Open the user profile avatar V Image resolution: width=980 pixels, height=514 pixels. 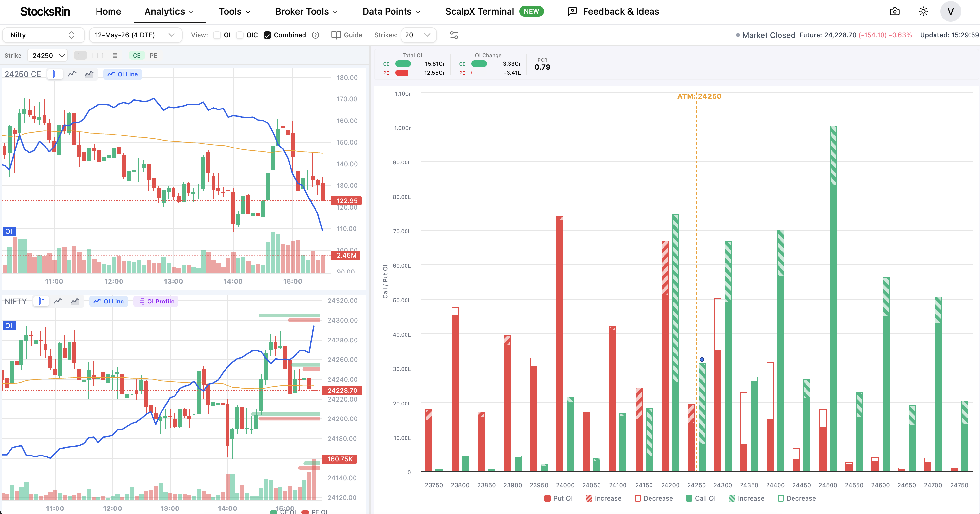(950, 11)
